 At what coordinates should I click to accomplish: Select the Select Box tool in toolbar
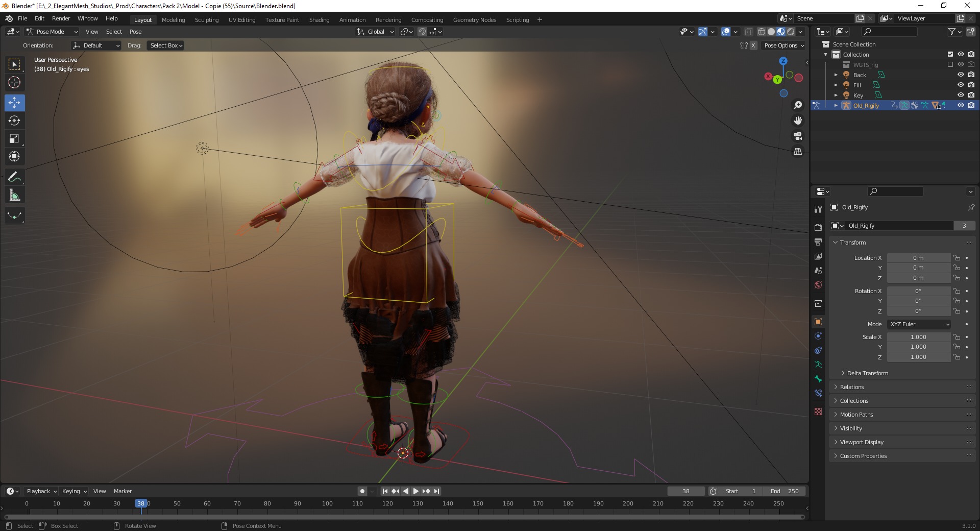click(14, 64)
